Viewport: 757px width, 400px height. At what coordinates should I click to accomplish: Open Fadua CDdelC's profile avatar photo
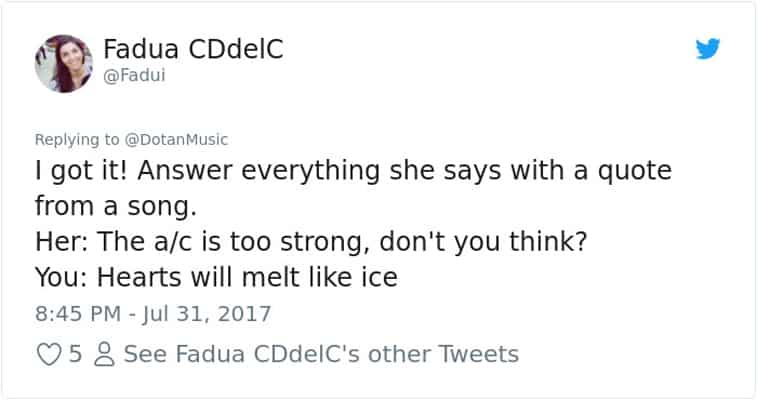coord(63,62)
